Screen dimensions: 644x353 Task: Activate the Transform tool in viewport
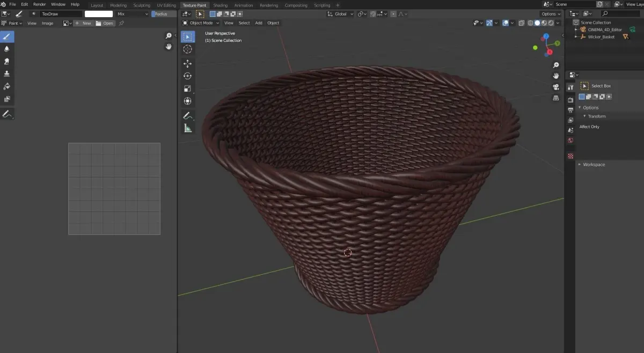[x=187, y=101]
